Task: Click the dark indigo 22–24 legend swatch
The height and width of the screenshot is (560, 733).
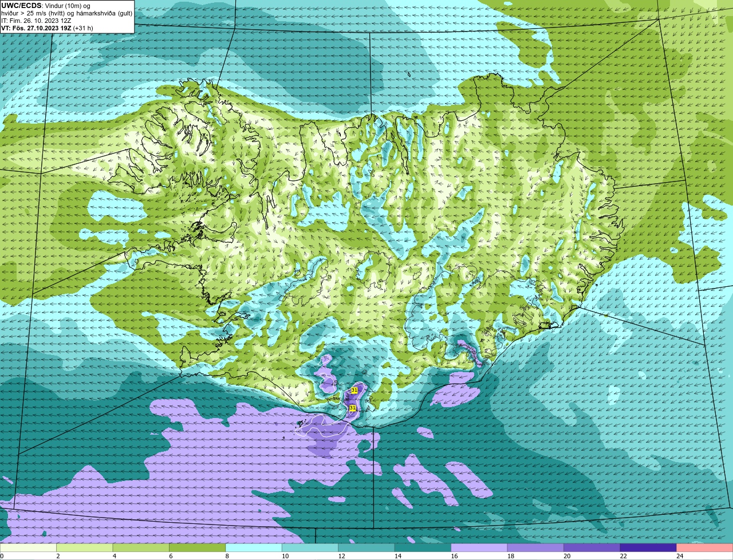Action: pyautogui.click(x=648, y=548)
